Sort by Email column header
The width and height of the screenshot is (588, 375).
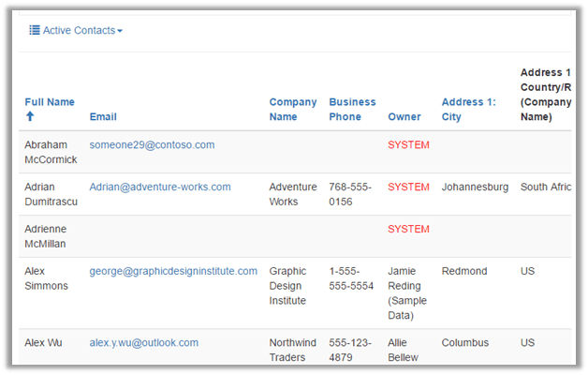(x=103, y=117)
